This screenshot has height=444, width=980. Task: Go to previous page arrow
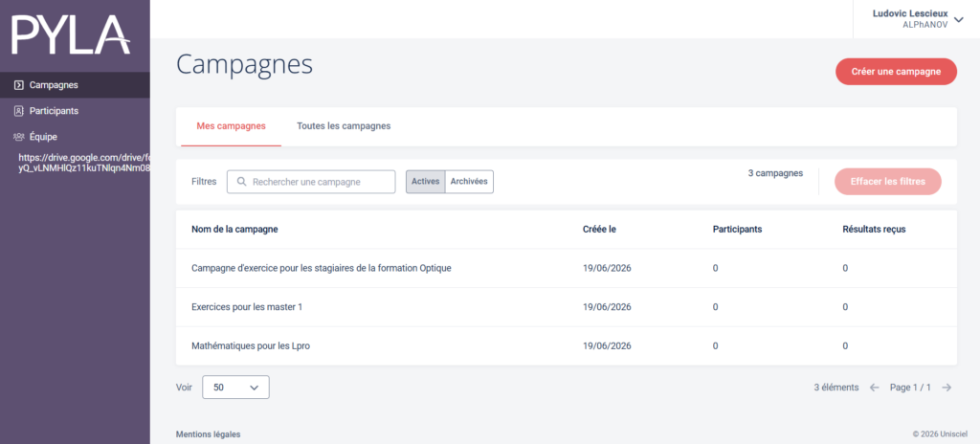pyautogui.click(x=875, y=388)
